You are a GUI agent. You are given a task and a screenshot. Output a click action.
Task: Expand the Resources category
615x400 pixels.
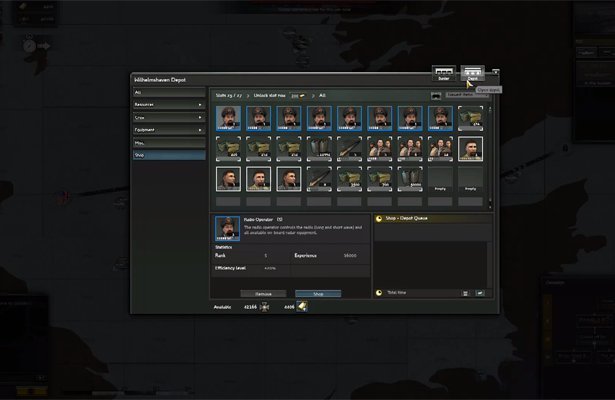(169, 103)
